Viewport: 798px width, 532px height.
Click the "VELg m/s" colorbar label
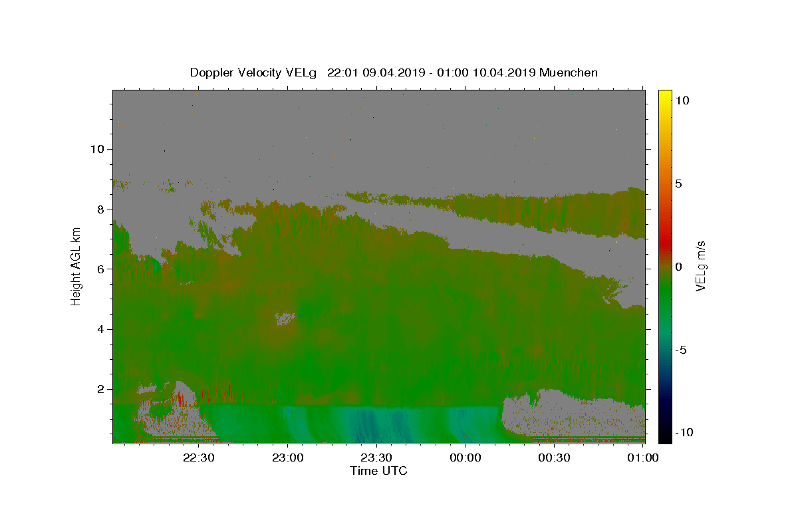(x=700, y=267)
